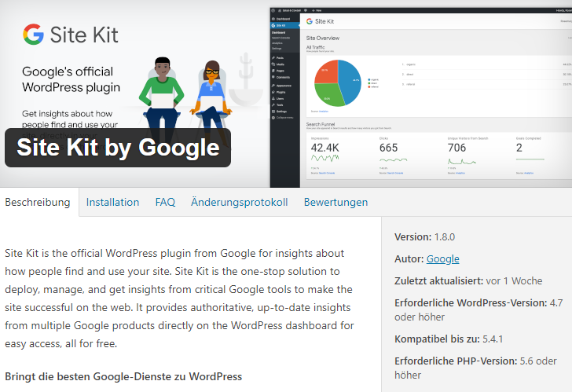Click the 706 unique visitors value
This screenshot has width=572, height=392.
(x=456, y=148)
